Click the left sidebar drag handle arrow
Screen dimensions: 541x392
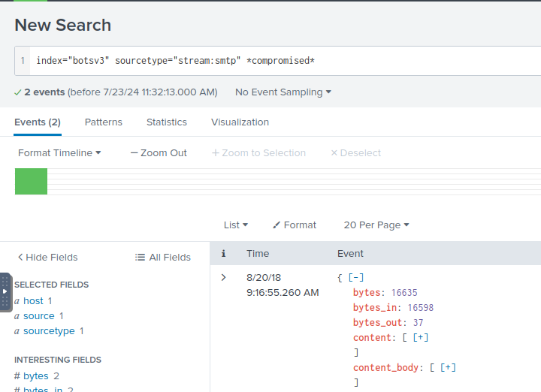5,291
